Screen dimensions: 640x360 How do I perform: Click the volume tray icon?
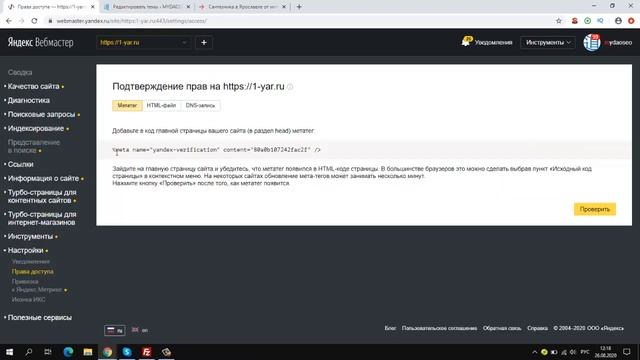point(573,352)
